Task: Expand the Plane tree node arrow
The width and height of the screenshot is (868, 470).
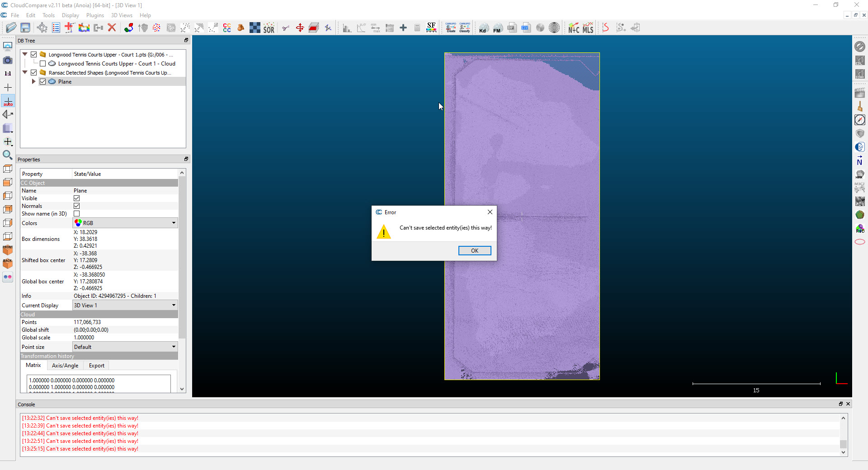Action: point(33,82)
